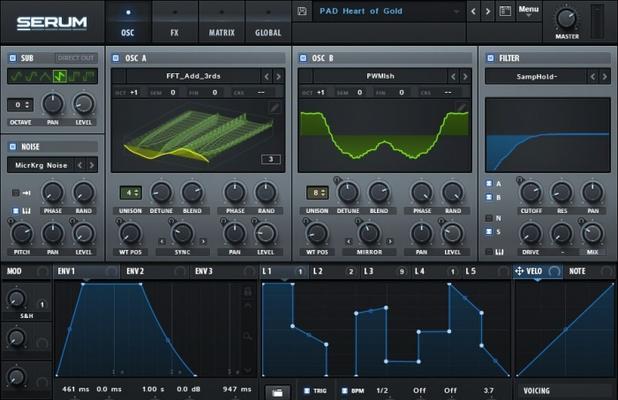Toggle OSC A on/off
The width and height of the screenshot is (618, 400).
[116, 58]
